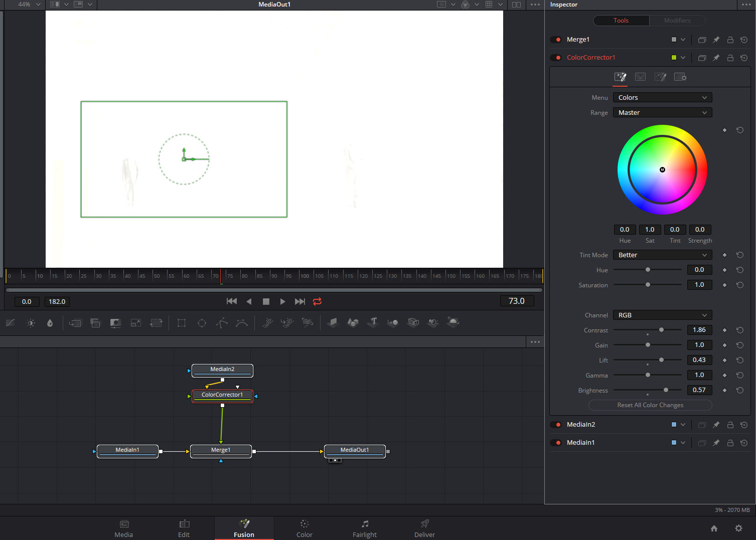The width and height of the screenshot is (756, 540).
Task: Open the Media page
Action: coord(124,528)
